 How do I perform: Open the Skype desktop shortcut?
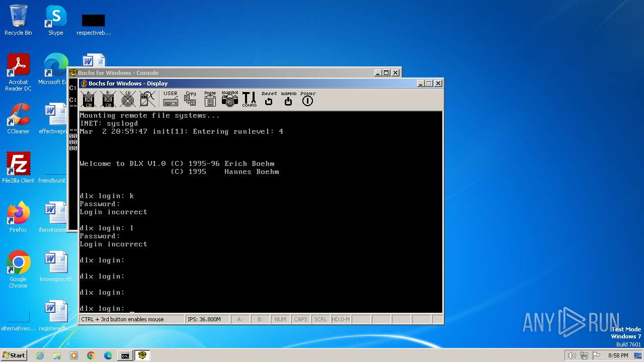(x=55, y=21)
